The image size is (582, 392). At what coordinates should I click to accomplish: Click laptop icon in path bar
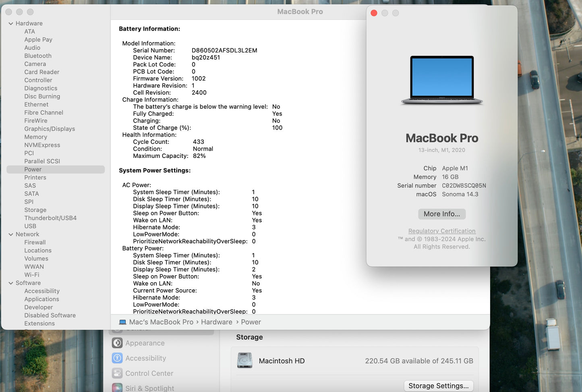coord(123,322)
